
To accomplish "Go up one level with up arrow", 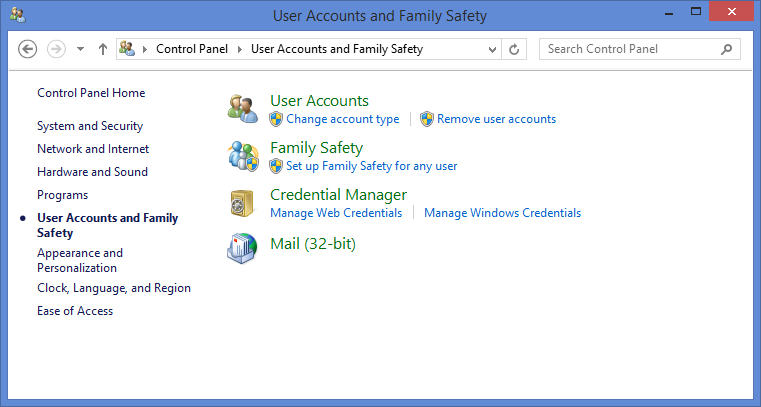I will tap(103, 49).
